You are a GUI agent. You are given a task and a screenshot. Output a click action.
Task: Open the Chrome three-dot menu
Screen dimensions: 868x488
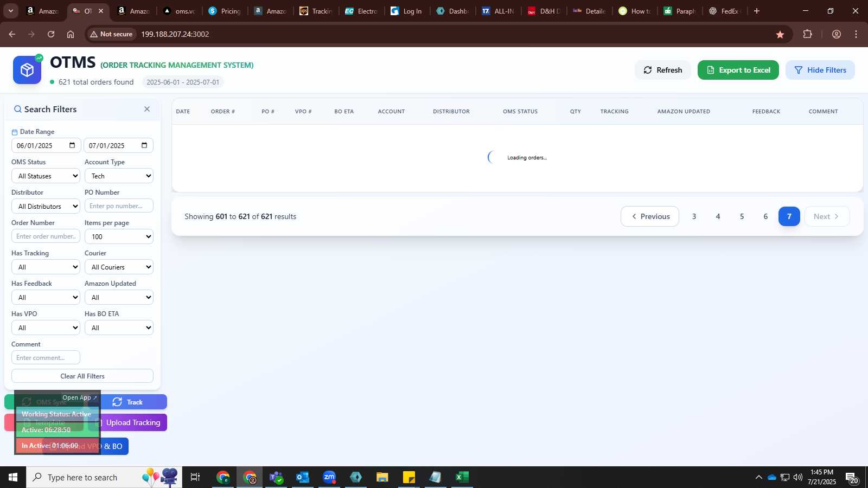click(856, 34)
